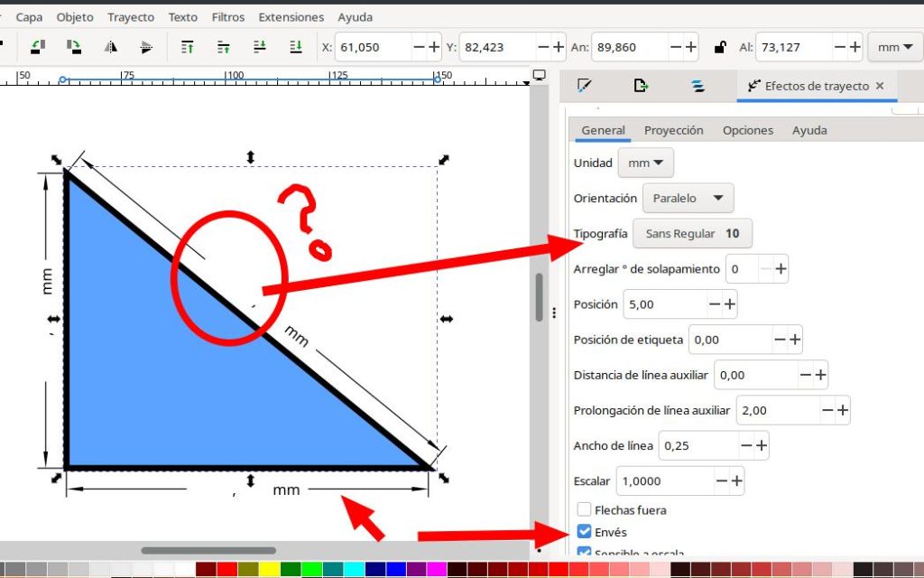Decrease the Ancho de línea value

point(746,446)
